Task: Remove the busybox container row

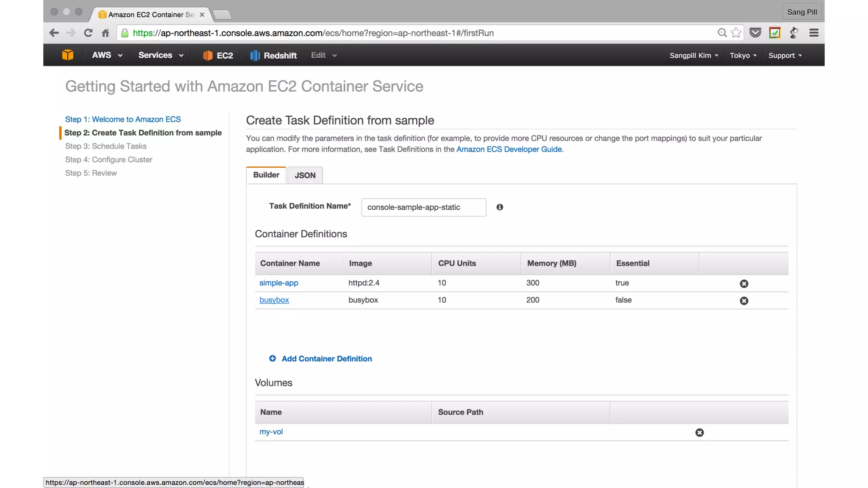Action: [744, 301]
